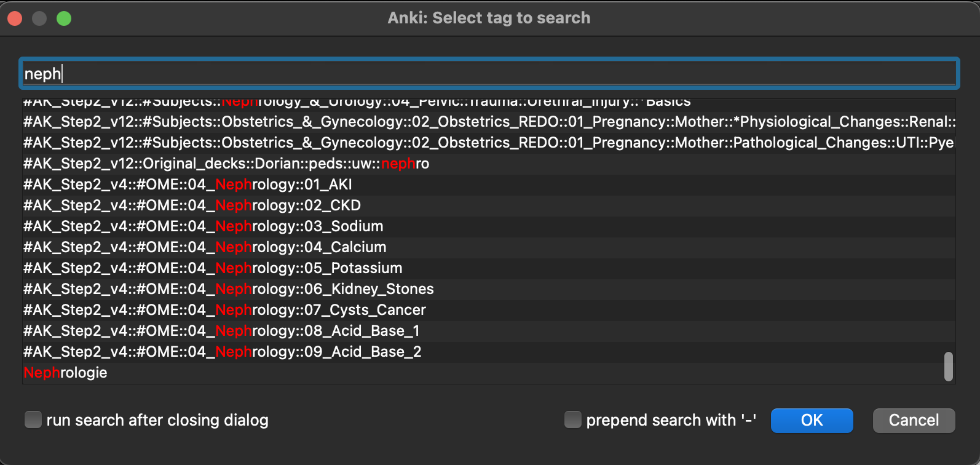This screenshot has width=980, height=465.
Task: Select the 06_Kidney_Stones tag
Action: point(228,289)
